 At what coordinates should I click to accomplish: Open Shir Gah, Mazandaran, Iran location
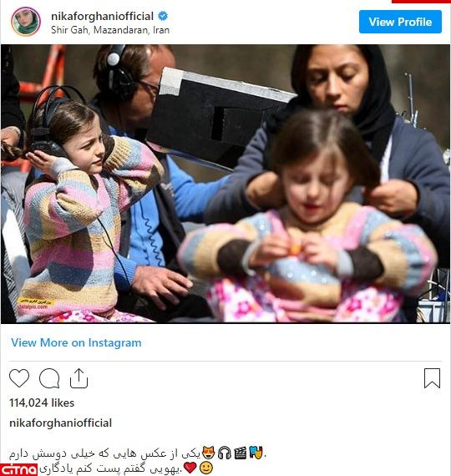(x=110, y=30)
